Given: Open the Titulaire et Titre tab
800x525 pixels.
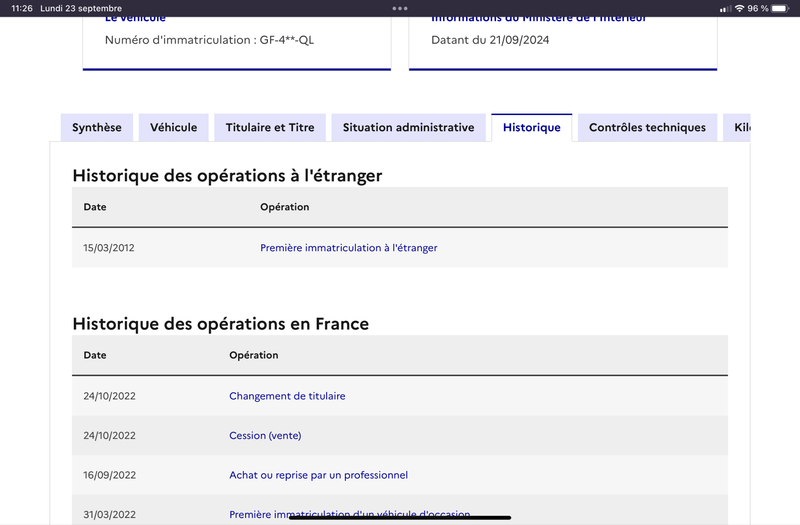Looking at the screenshot, I should point(270,128).
